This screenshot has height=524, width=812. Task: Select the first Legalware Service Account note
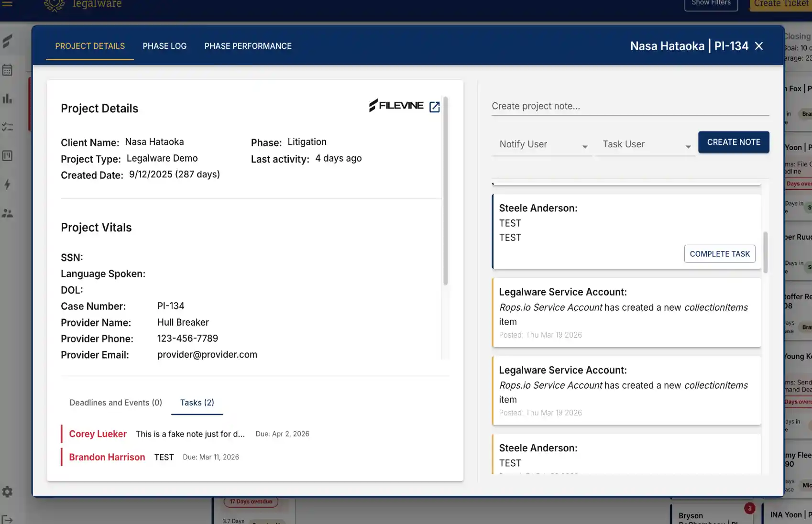coord(626,313)
